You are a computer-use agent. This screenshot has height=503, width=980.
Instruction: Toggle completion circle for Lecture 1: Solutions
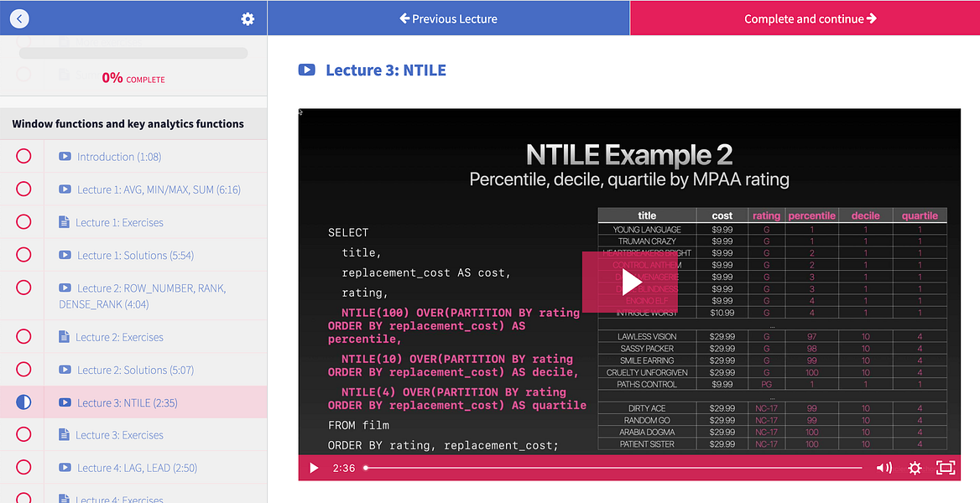23,255
